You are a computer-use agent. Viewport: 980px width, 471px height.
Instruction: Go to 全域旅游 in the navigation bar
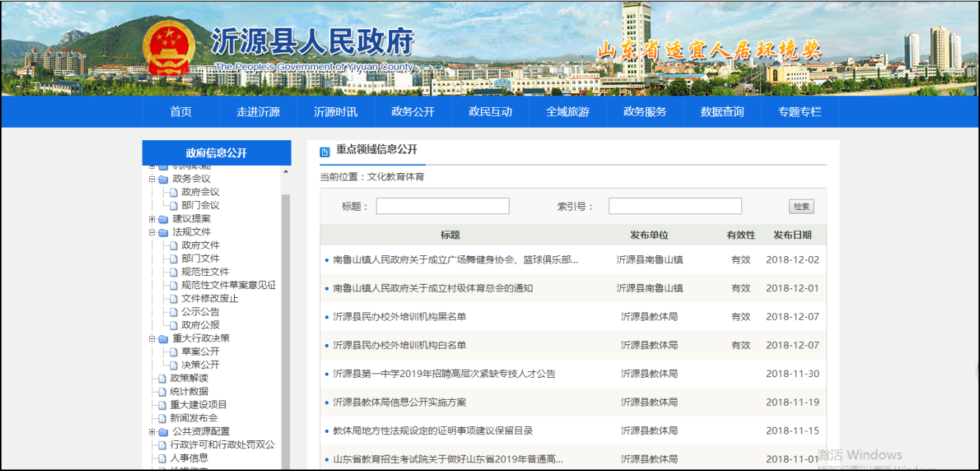[567, 112]
